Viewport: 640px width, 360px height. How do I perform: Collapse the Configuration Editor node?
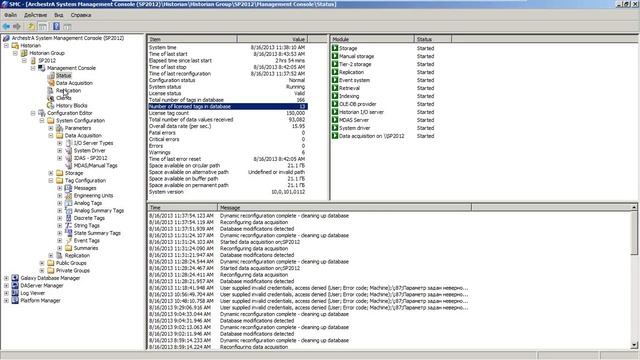point(33,113)
